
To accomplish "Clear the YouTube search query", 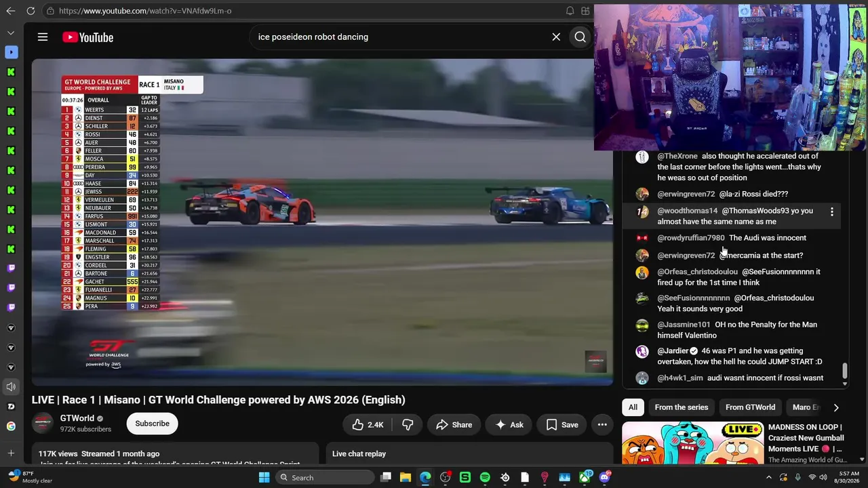I will pyautogui.click(x=556, y=37).
